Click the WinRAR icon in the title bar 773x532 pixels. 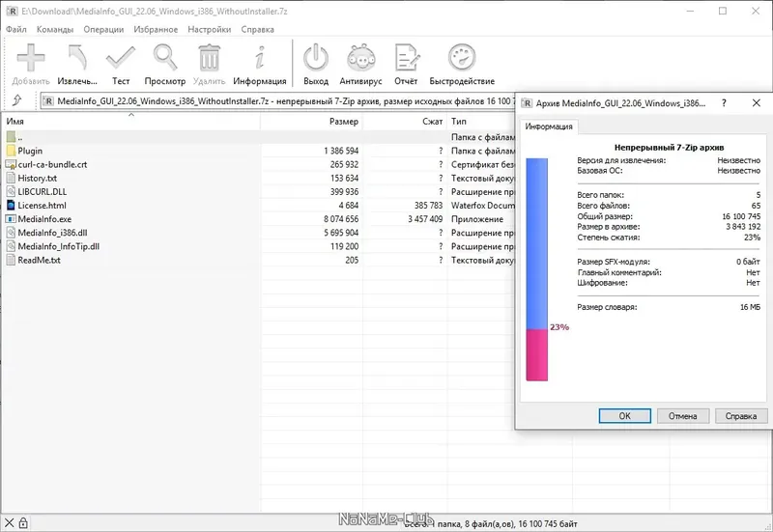[12, 11]
